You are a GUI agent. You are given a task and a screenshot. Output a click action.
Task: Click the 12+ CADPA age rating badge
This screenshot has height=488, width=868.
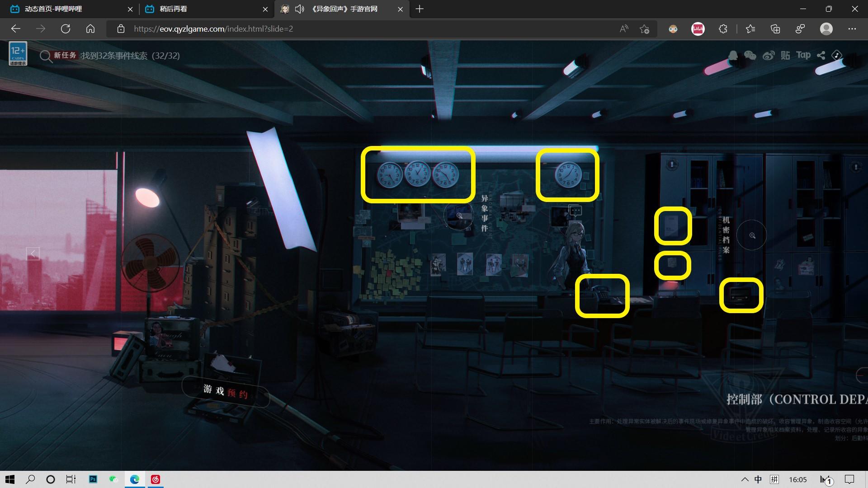(x=18, y=53)
